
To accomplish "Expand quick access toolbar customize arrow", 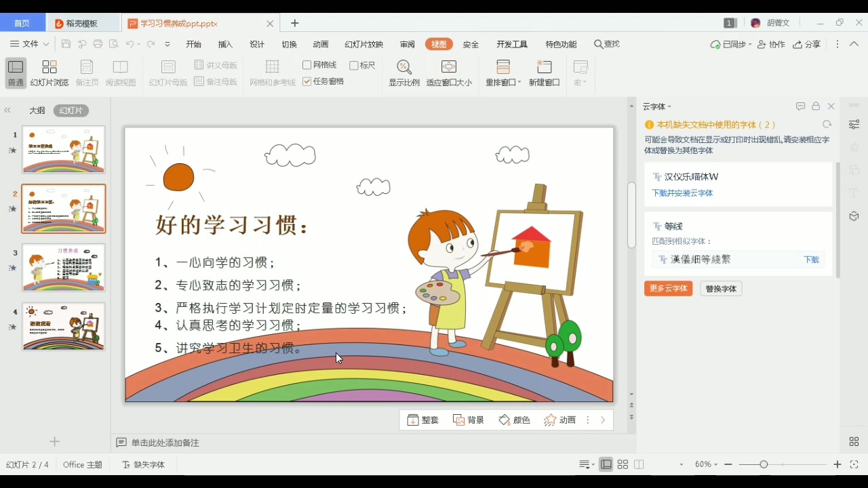I will 167,44.
